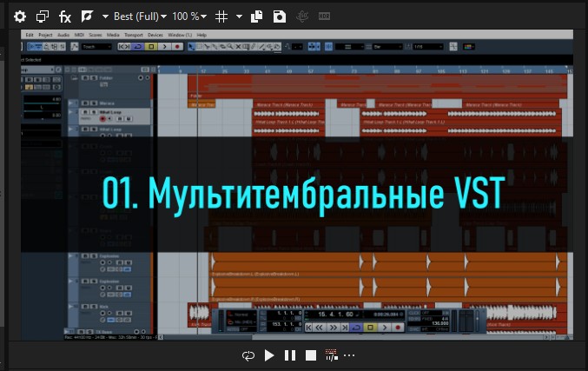588x371 pixels.
Task: Click Cubase toolbar go-to-start/end locator button
Action: (123, 47)
